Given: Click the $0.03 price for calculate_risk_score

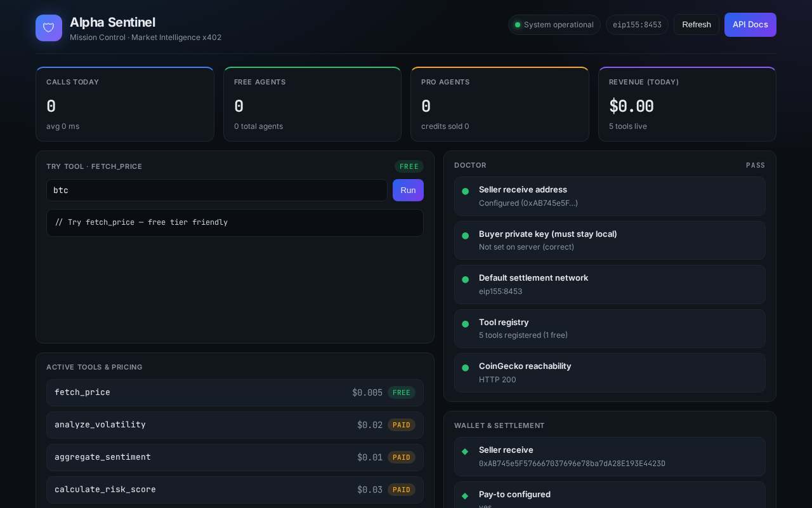Looking at the screenshot, I should click(x=370, y=490).
